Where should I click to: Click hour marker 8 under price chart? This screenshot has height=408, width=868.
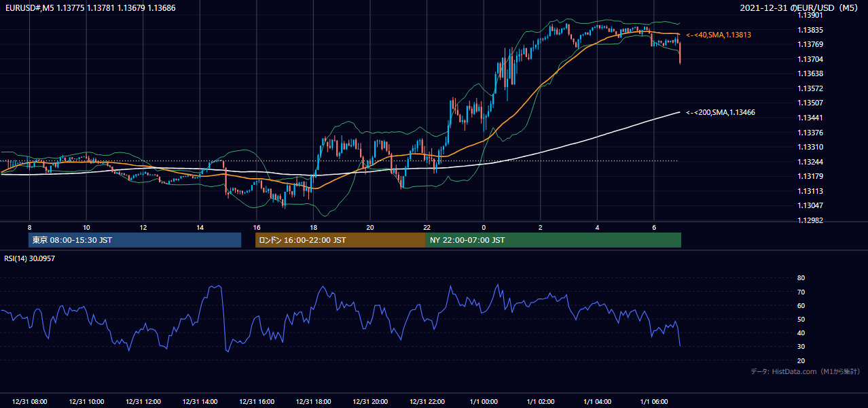click(x=29, y=227)
